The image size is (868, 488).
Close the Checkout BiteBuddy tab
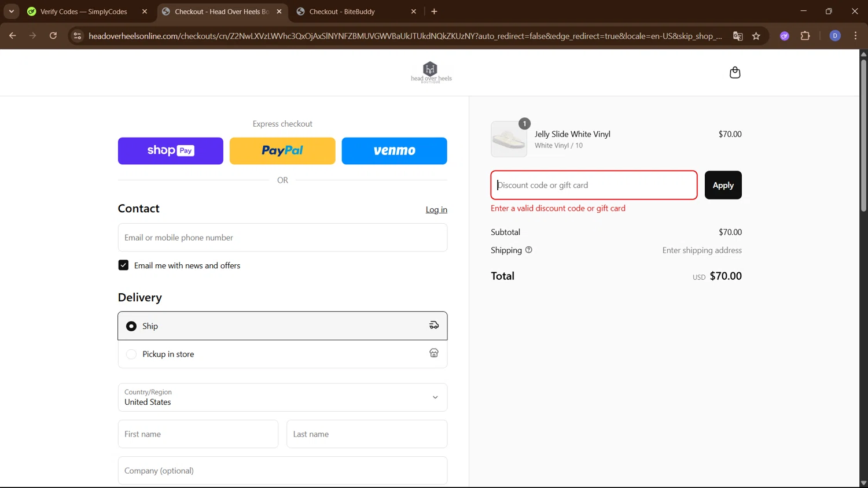(x=414, y=12)
